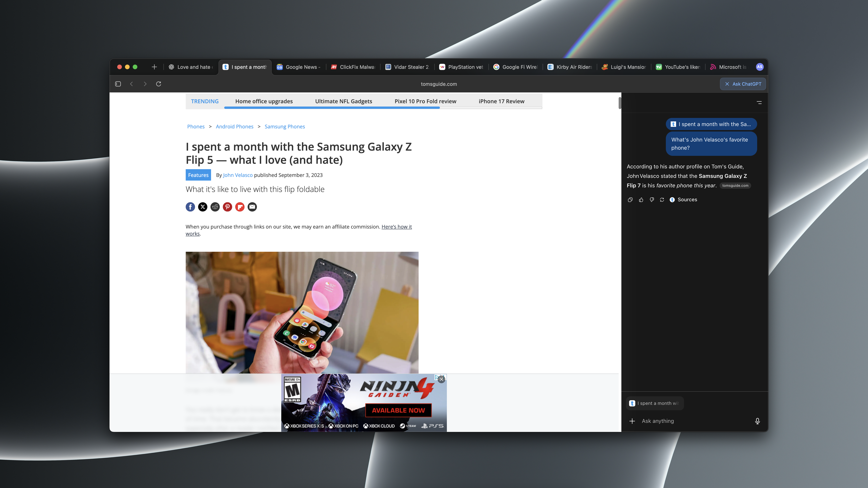Viewport: 868px width, 488px height.
Task: Toggle the browser sidebar panel
Action: 118,84
